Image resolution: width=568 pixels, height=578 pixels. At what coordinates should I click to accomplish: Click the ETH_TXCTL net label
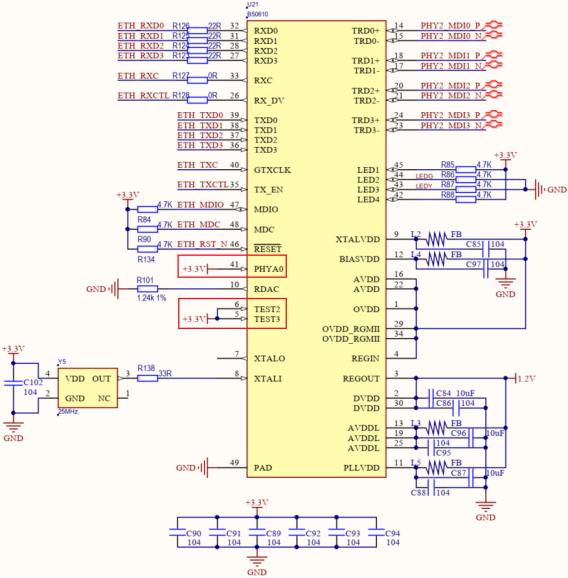[203, 184]
